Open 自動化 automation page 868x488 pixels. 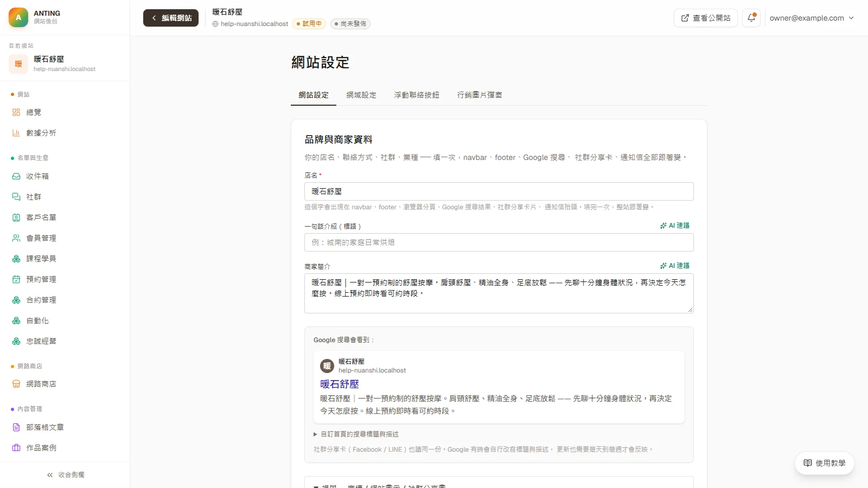(x=65, y=320)
